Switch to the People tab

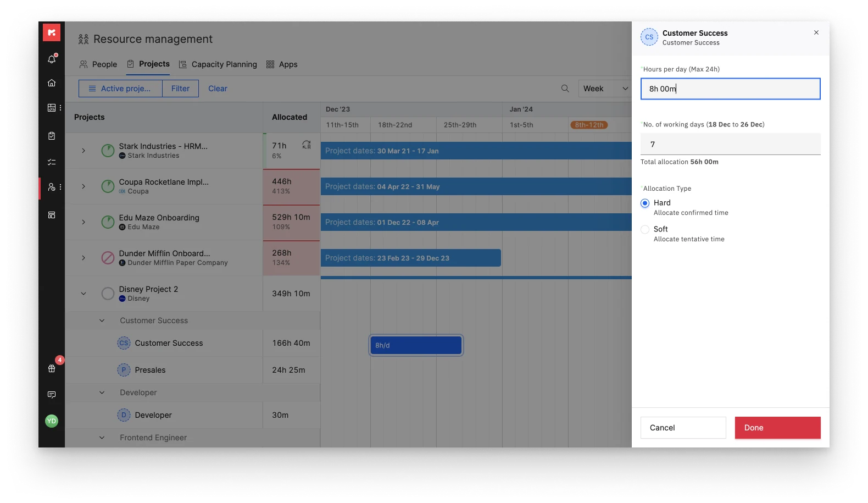(x=98, y=64)
